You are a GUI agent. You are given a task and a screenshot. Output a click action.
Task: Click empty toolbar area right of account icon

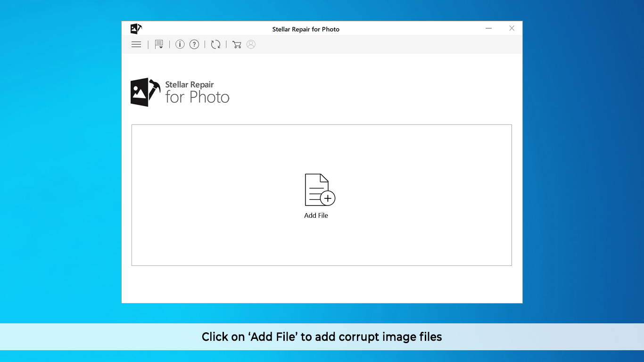[377, 44]
